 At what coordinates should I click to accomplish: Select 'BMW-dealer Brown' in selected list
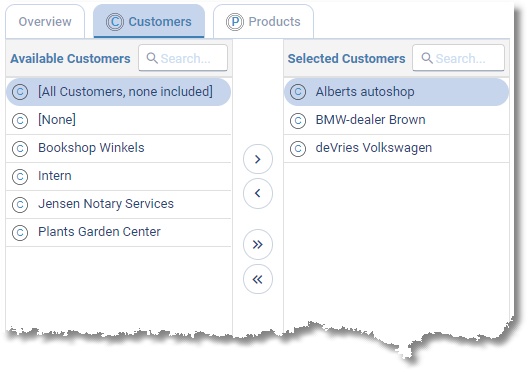click(x=396, y=120)
